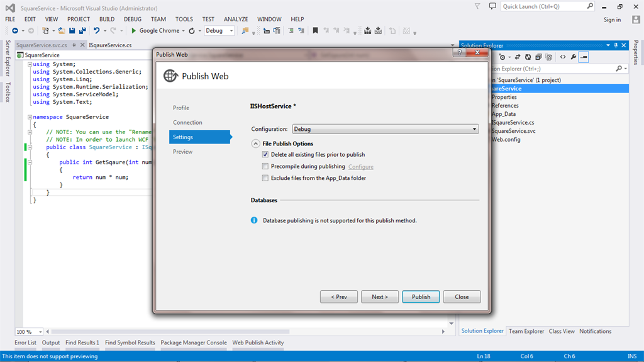Open the Server Explorer side tab
Viewport: 644px width, 362px height.
pos(8,58)
